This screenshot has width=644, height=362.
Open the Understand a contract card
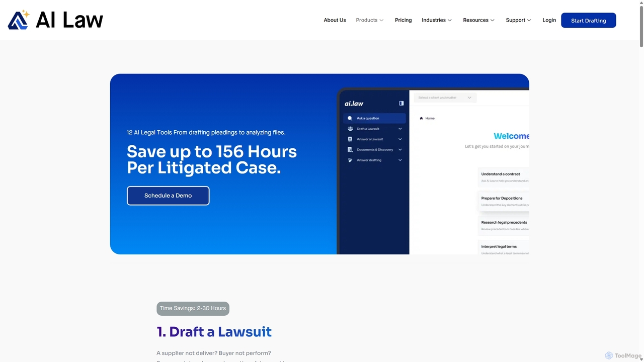pyautogui.click(x=503, y=177)
